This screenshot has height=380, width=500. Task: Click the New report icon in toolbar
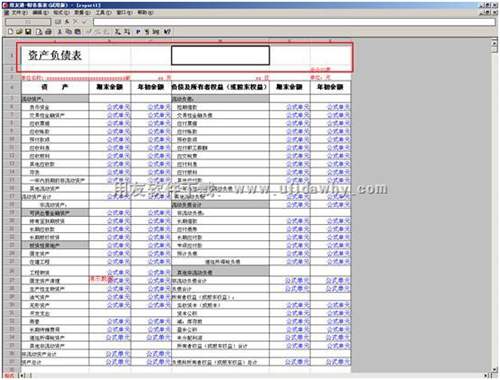(10, 32)
